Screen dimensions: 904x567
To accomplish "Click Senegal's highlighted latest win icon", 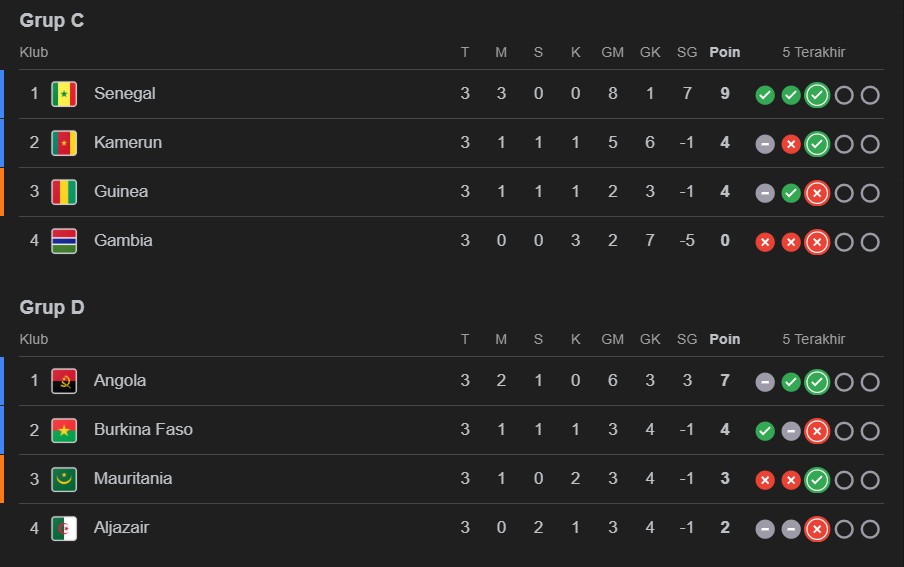I will point(817,95).
